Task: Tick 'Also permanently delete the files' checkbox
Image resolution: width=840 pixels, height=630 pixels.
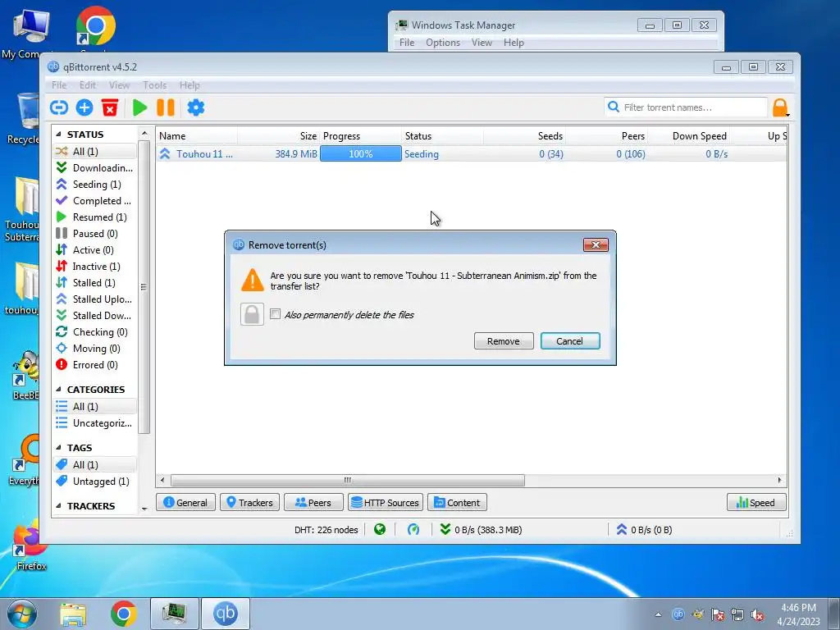Action: pos(276,314)
